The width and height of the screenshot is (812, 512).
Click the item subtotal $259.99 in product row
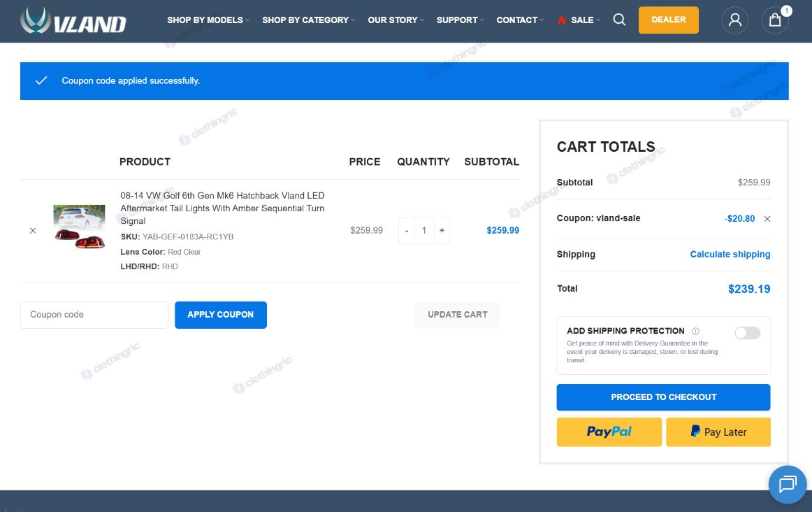pyautogui.click(x=503, y=231)
